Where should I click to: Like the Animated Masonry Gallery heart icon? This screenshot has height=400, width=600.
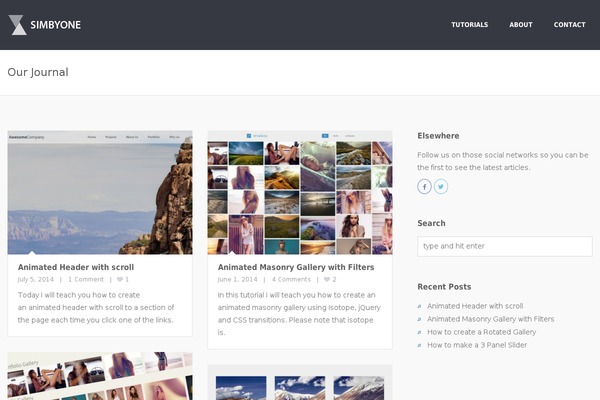tap(327, 279)
